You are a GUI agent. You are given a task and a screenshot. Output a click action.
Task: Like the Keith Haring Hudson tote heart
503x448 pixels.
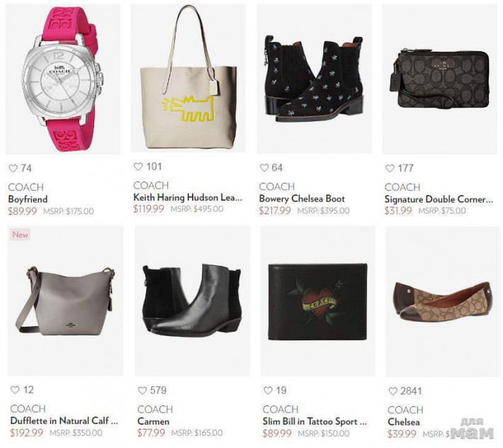138,167
